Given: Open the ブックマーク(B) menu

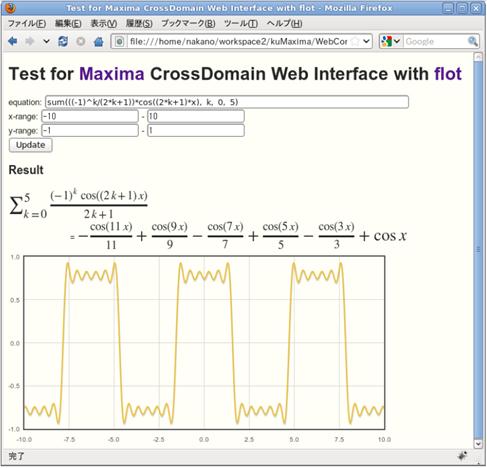Looking at the screenshot, I should point(188,24).
